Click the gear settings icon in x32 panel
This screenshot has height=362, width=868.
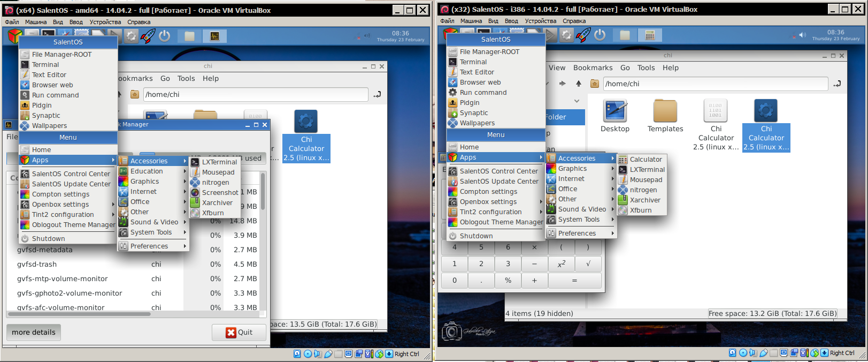[566, 35]
